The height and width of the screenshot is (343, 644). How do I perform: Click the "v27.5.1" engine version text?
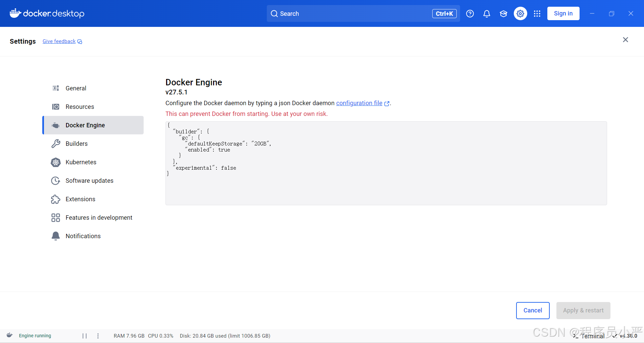(x=177, y=92)
